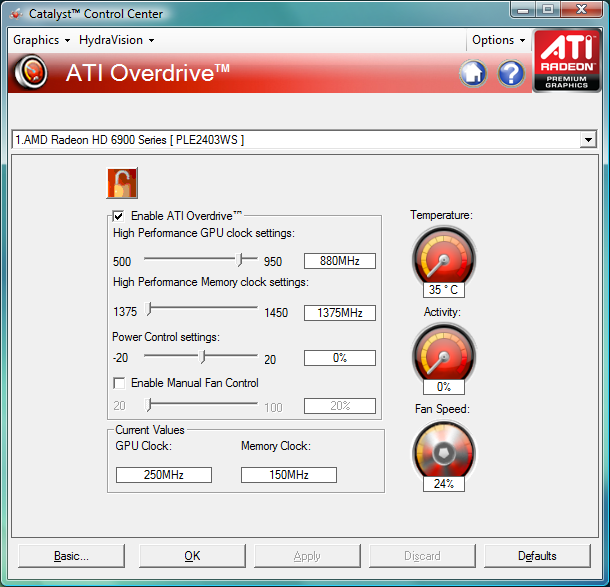Click the Defaults button
The image size is (610, 587).
[537, 555]
